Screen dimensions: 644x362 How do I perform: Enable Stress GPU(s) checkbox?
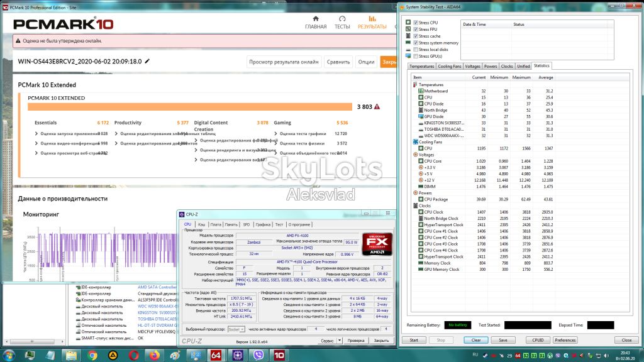[416, 56]
